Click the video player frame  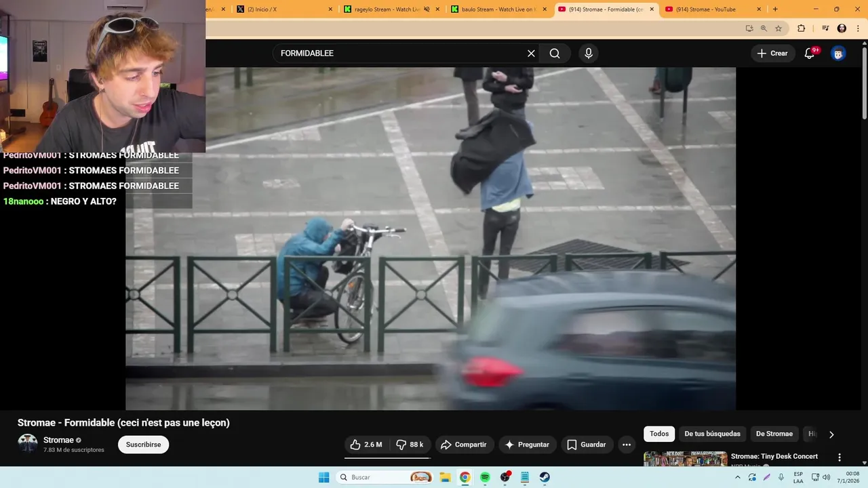[x=431, y=239]
